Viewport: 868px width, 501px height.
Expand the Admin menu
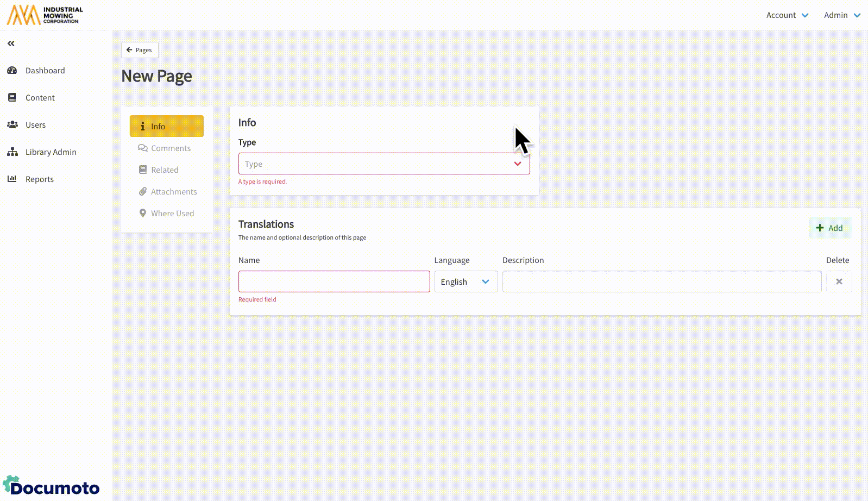click(x=841, y=15)
